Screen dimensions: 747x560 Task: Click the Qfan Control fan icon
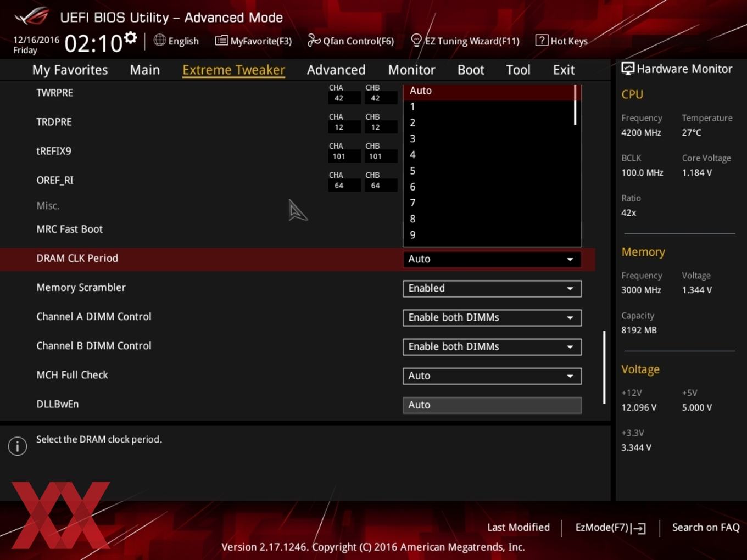[x=314, y=40]
